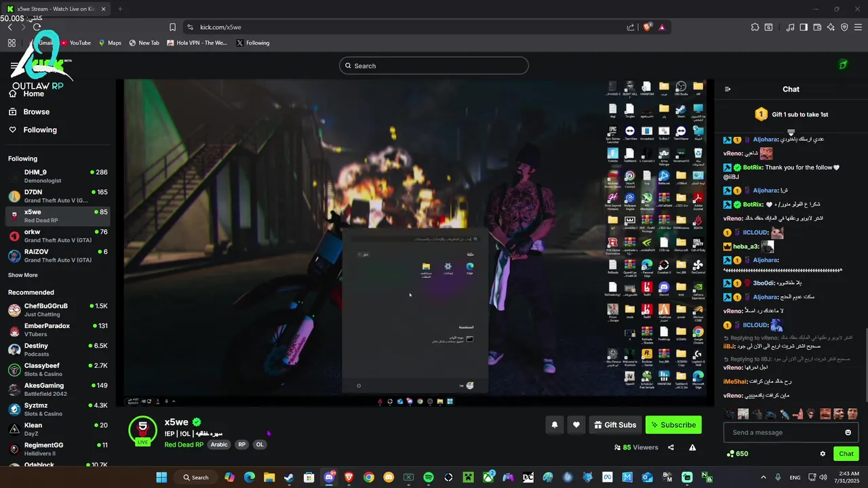
Task: Expand pinned gift message arrow in chat
Action: pos(791,131)
